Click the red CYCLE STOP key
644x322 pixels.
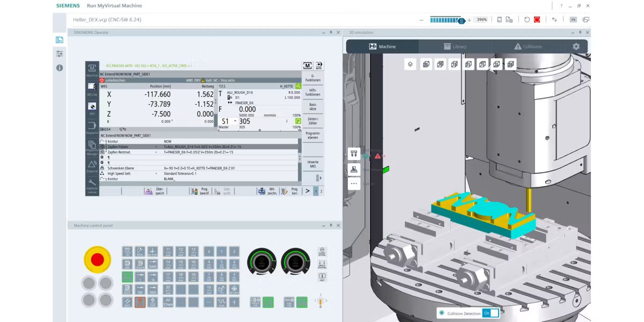140,302
